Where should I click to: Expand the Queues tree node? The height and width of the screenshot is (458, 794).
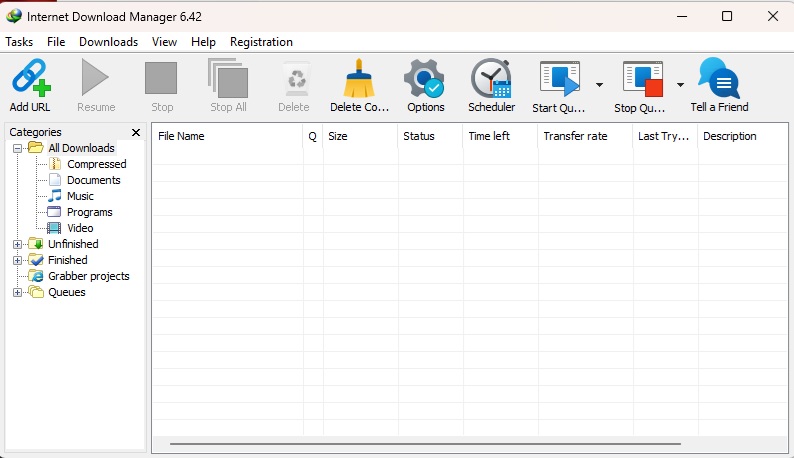[x=18, y=292]
